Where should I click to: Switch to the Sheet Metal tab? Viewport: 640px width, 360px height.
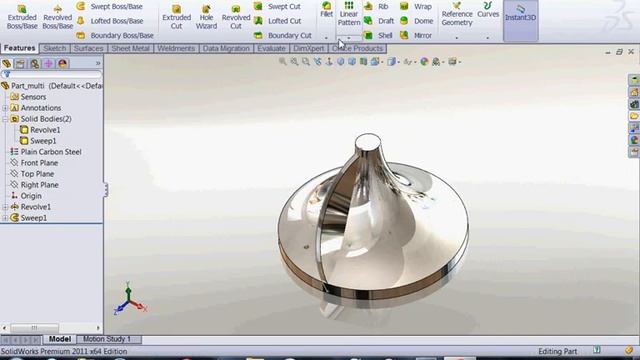pos(130,49)
